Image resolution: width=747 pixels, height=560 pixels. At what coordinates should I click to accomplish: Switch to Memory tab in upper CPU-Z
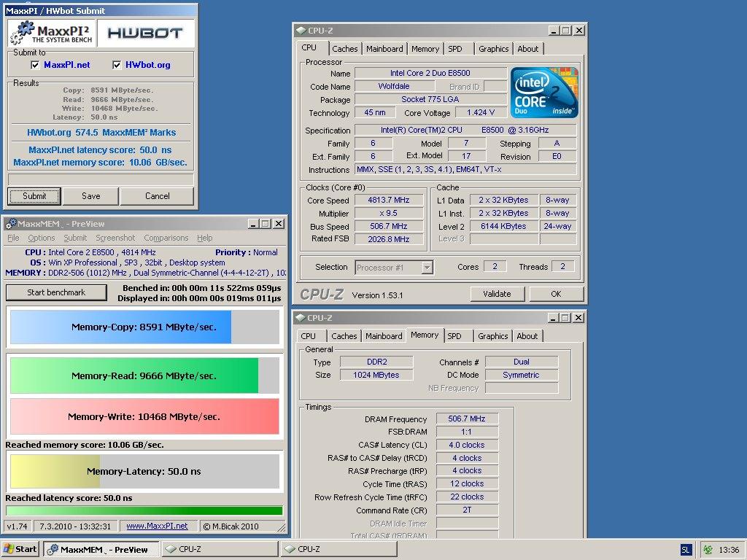click(x=425, y=49)
